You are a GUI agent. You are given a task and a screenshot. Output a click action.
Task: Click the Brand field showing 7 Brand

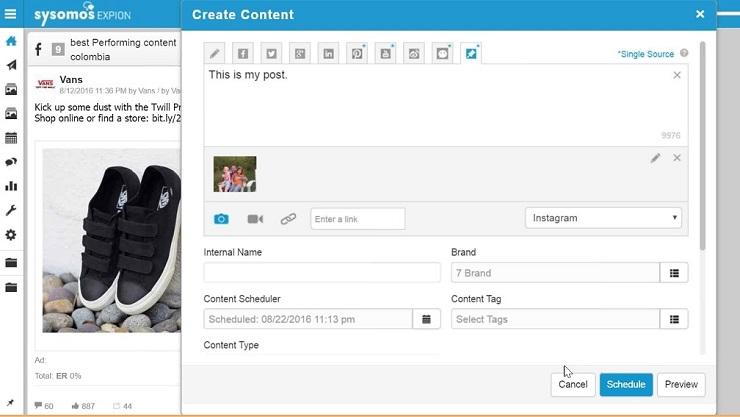pyautogui.click(x=555, y=273)
